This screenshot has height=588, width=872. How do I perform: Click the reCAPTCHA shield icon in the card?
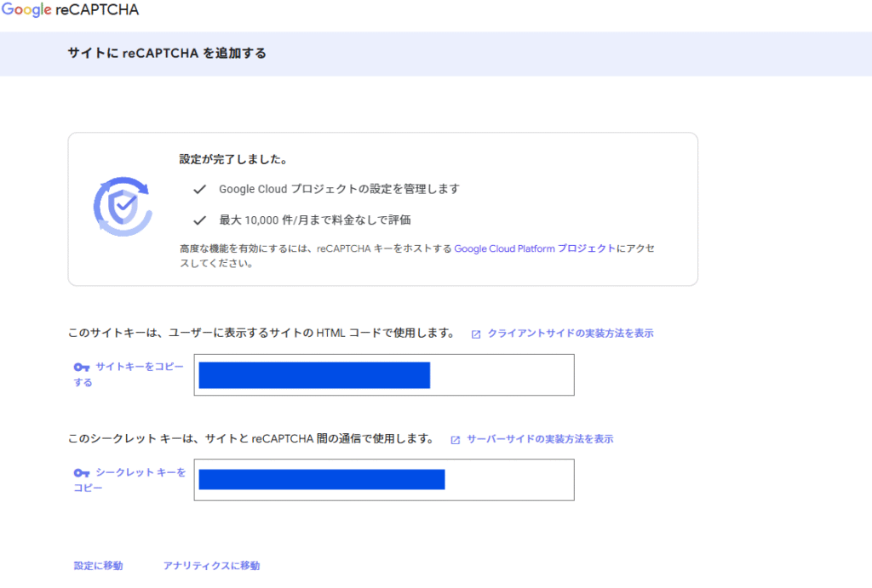coord(122,205)
